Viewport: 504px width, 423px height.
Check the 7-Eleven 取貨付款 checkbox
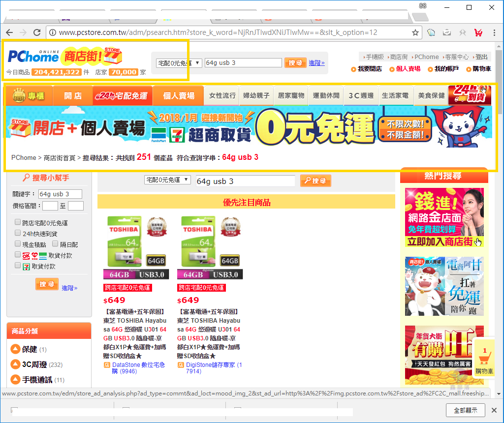pyautogui.click(x=18, y=266)
